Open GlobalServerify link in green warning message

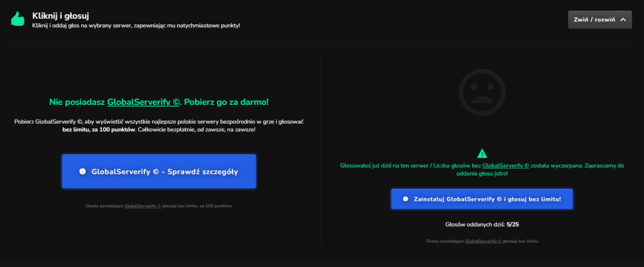(x=506, y=166)
